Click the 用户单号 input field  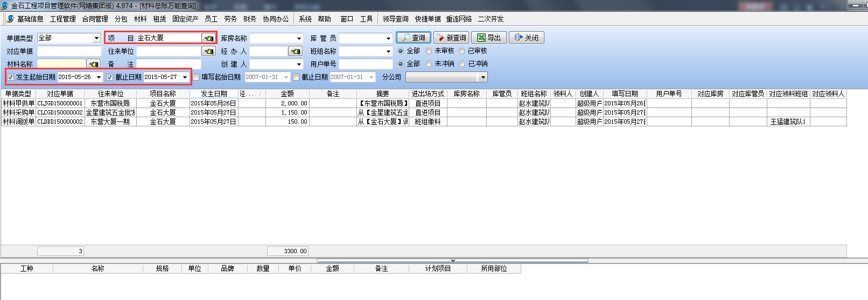click(x=366, y=64)
